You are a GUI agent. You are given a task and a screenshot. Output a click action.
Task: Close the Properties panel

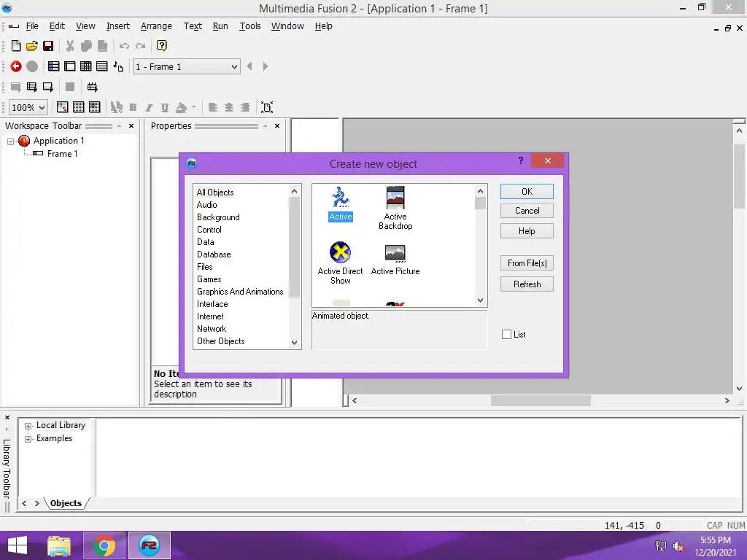tap(276, 125)
